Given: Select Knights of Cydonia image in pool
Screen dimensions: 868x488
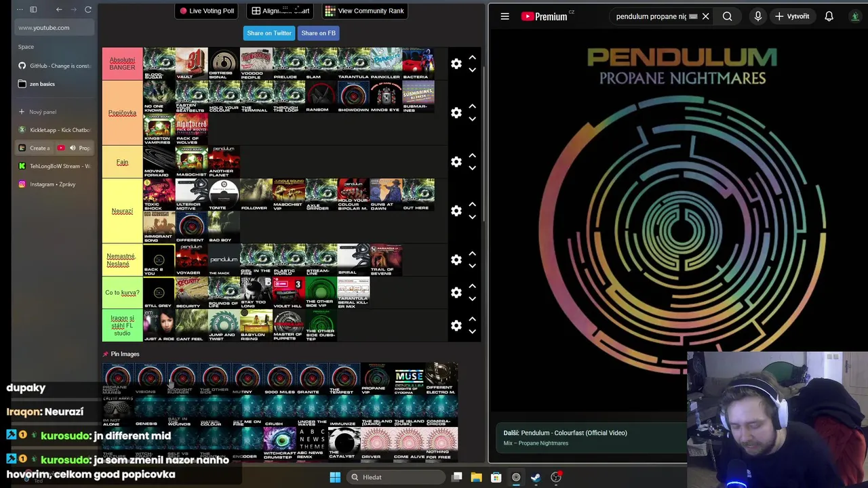Looking at the screenshot, I should click(410, 379).
